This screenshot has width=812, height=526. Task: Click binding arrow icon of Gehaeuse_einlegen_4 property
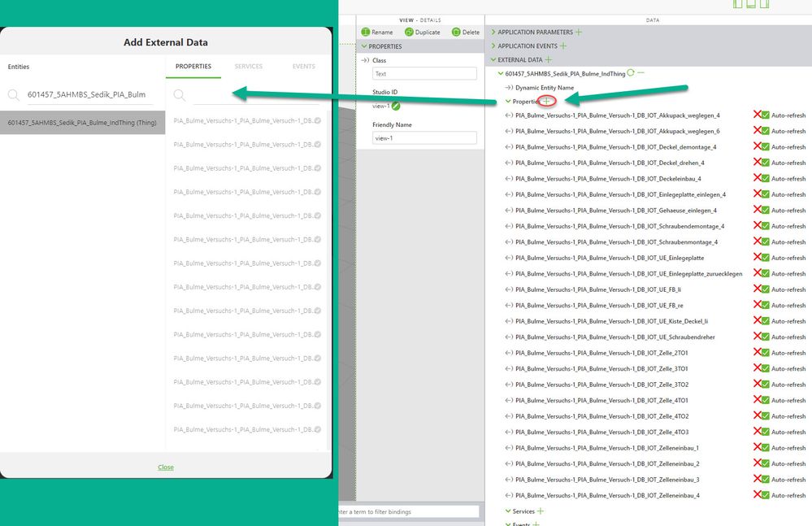click(509, 211)
